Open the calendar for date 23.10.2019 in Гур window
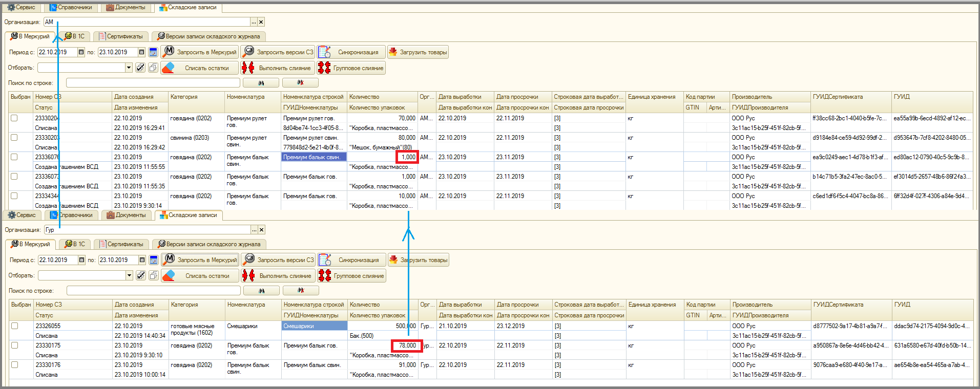Viewport: 980px width, 389px height. pyautogui.click(x=142, y=260)
